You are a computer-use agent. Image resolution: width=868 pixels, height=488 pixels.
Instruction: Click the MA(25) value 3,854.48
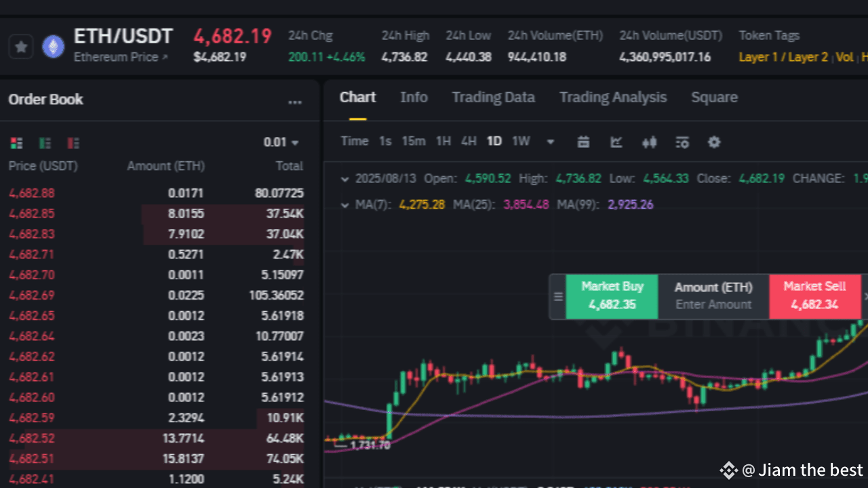pos(526,205)
